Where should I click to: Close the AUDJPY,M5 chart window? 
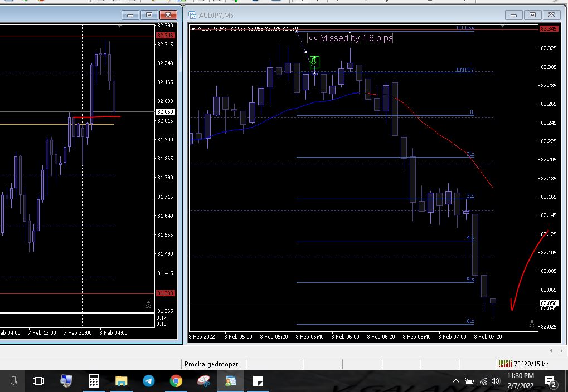[551, 15]
